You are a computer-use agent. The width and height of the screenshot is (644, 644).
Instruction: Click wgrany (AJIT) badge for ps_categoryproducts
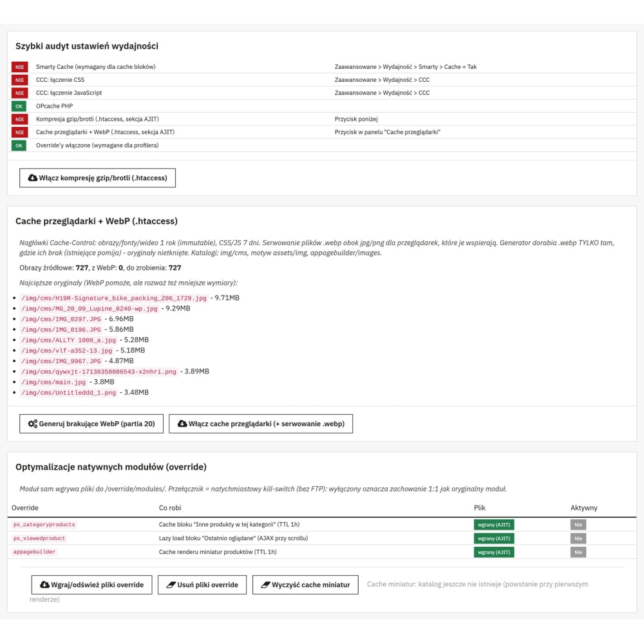pos(494,524)
